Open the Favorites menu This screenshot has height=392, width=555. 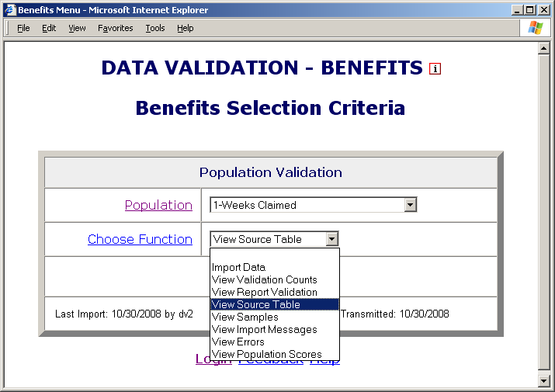pyautogui.click(x=116, y=28)
